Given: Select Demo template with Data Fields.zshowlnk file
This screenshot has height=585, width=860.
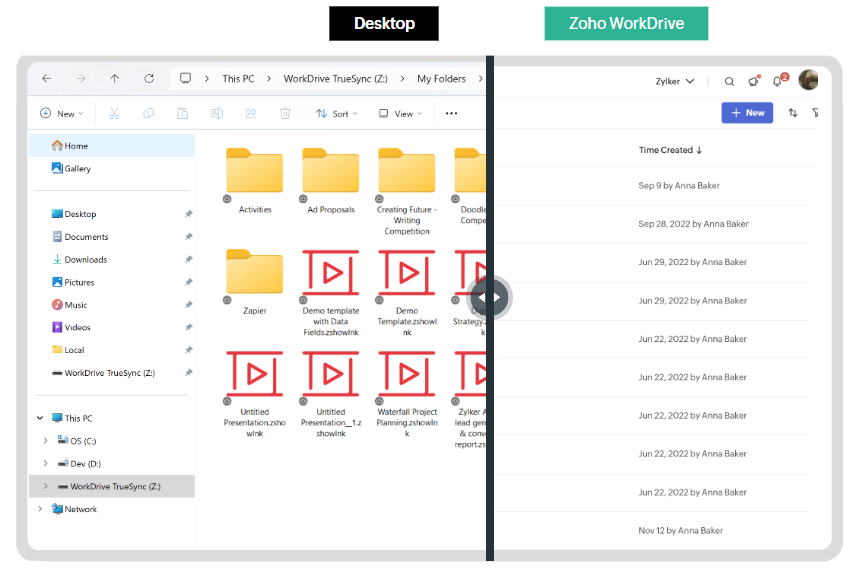Looking at the screenshot, I should [331, 293].
